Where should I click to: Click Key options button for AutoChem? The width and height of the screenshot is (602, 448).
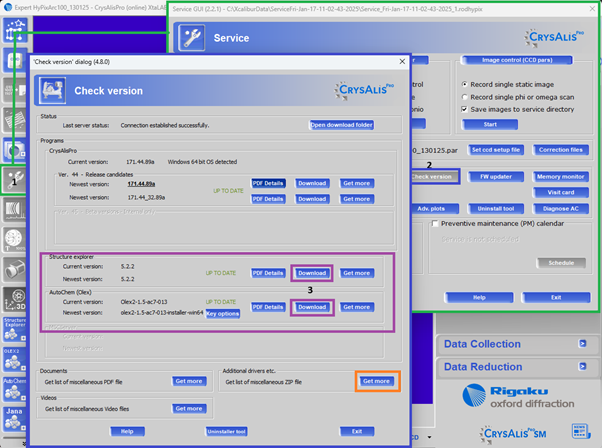[223, 314]
